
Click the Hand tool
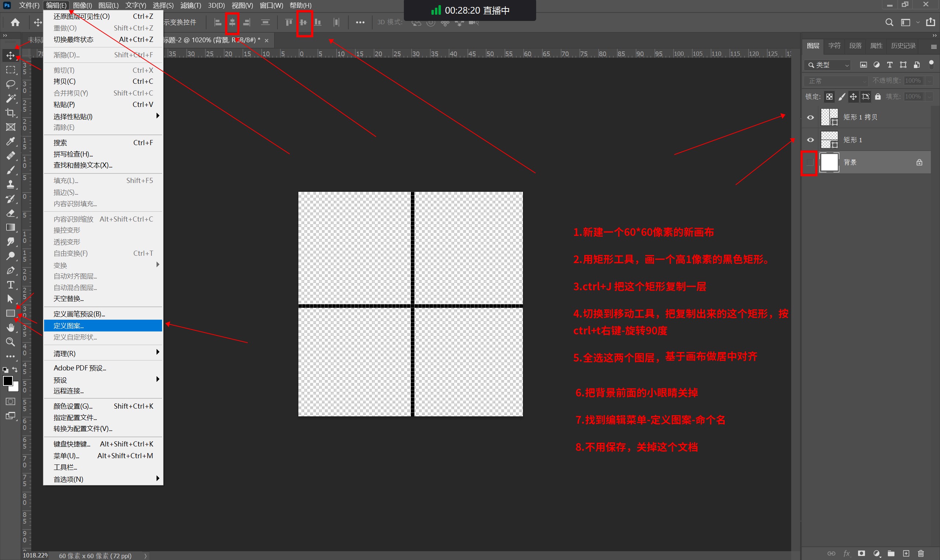(11, 327)
